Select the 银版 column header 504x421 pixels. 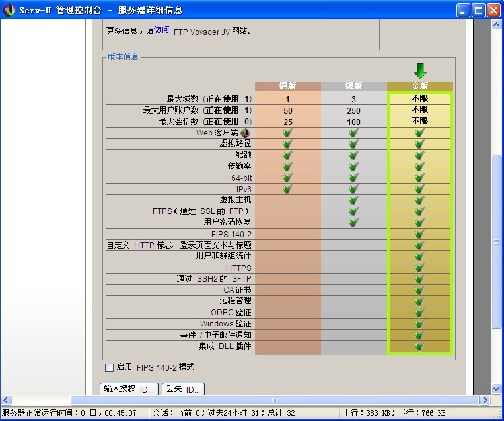(x=353, y=85)
